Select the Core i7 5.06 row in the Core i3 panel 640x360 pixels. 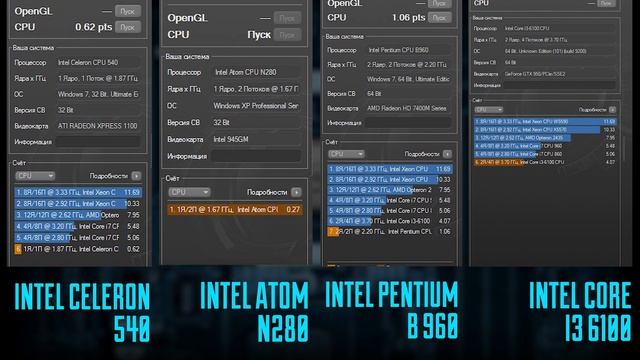(545, 154)
